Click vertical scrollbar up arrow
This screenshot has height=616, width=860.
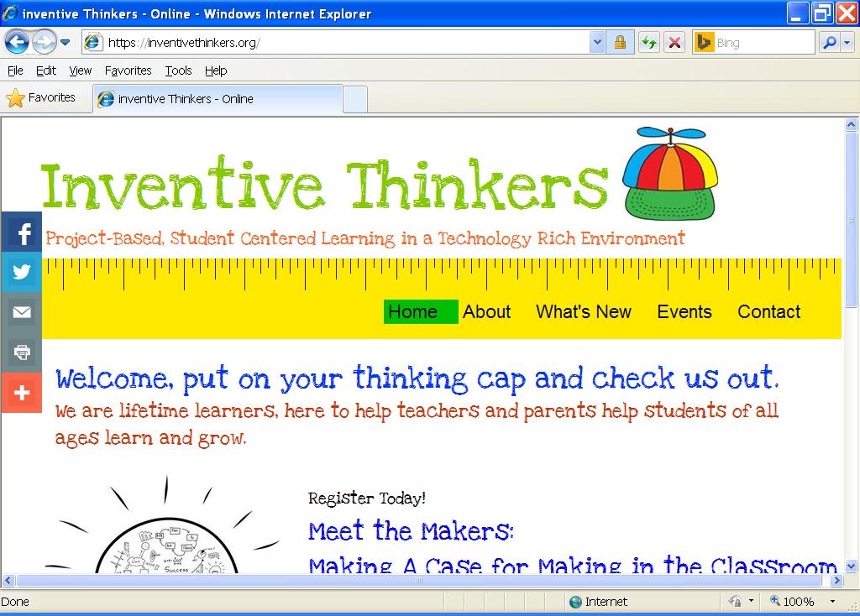[x=851, y=124]
